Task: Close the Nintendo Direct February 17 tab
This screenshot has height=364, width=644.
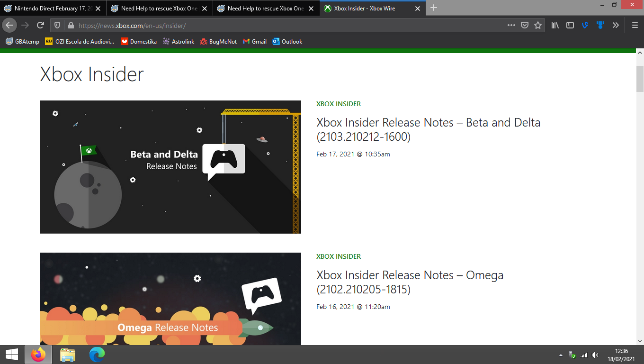Action: 98,9
